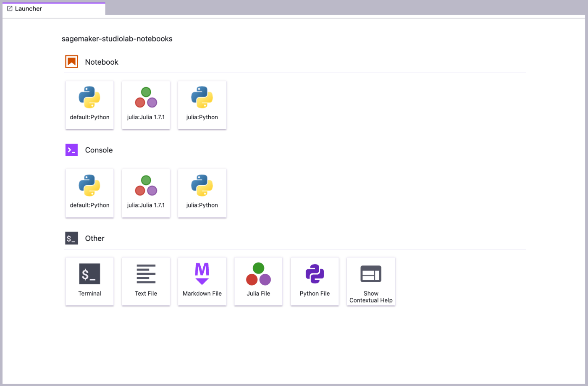Screen dimensions: 588x386
Task: Click the Console section heading
Action: tap(99, 150)
